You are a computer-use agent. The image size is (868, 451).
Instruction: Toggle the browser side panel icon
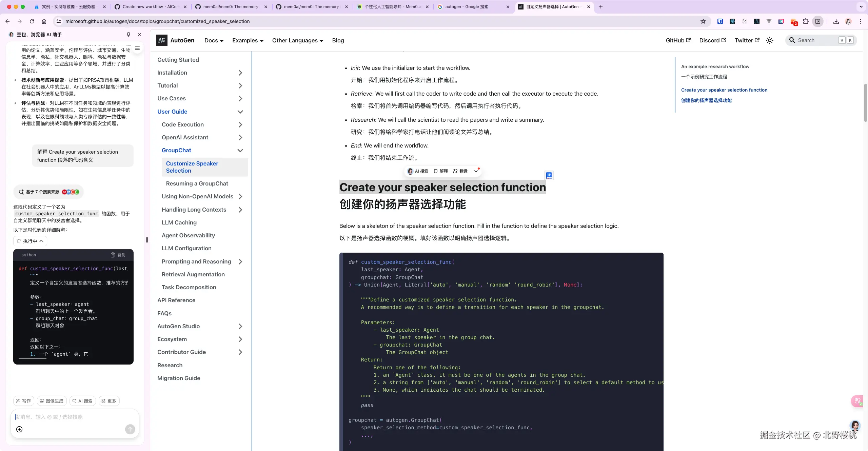(818, 21)
